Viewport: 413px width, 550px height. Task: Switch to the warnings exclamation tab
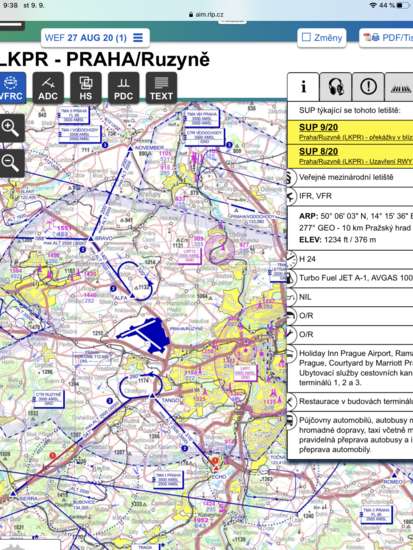click(x=368, y=87)
